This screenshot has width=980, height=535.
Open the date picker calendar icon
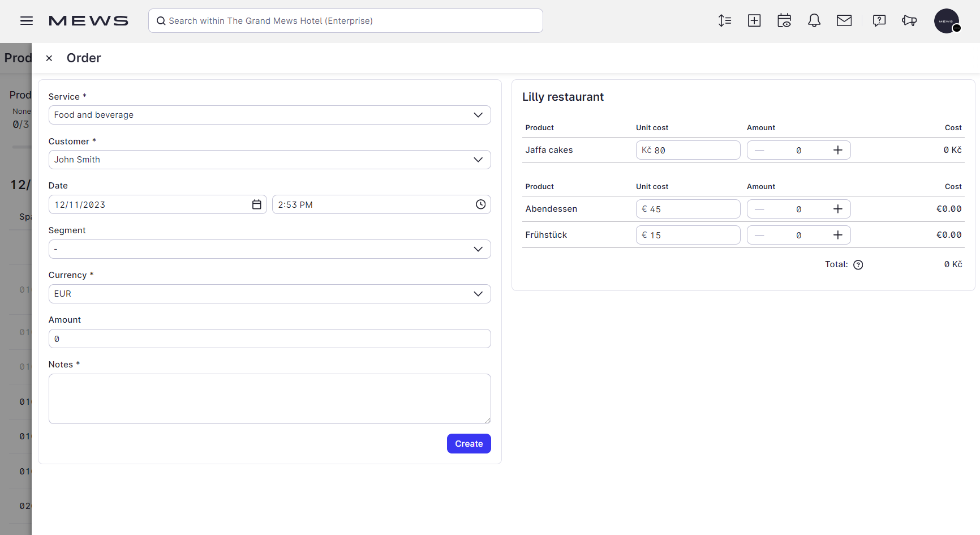[x=256, y=204]
